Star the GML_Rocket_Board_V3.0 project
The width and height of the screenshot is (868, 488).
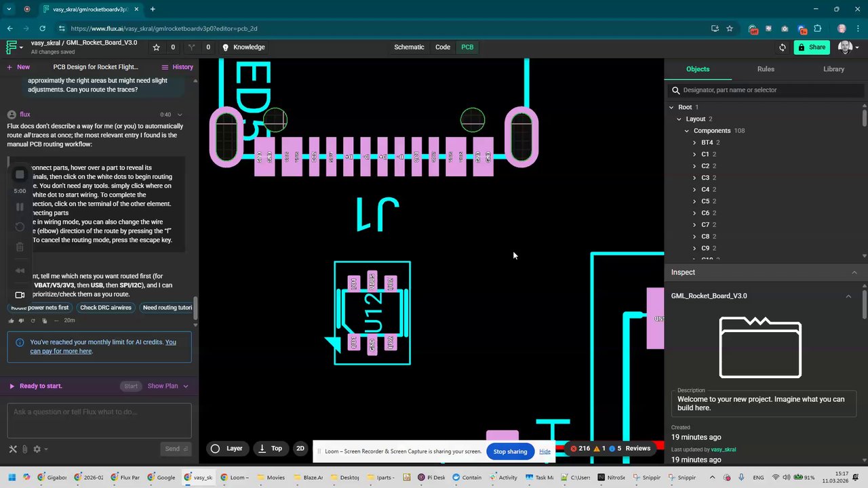click(157, 47)
